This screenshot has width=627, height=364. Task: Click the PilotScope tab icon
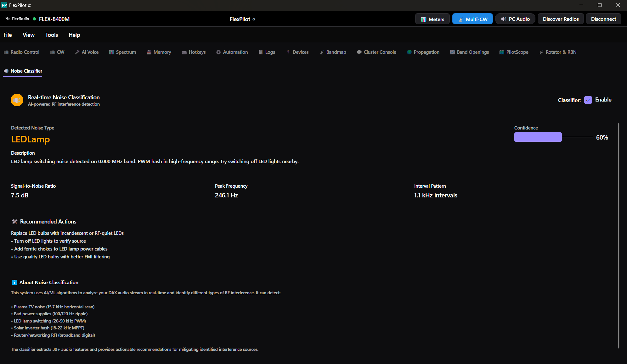point(502,52)
